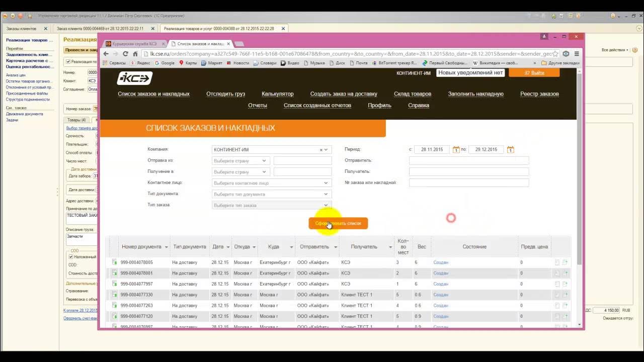Open calendar for period start date
644x362 pixels.
[456, 149]
